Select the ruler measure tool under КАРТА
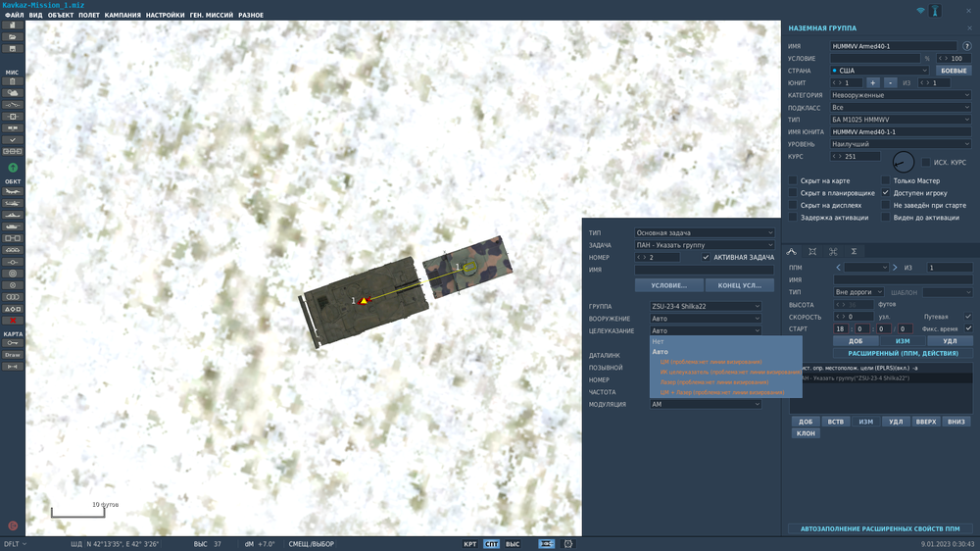This screenshot has height=551, width=980. (x=13, y=367)
